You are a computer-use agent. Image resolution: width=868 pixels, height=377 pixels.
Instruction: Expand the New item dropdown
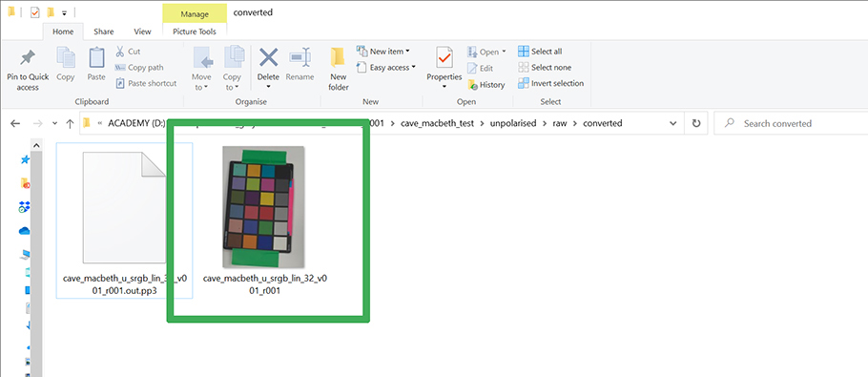pos(383,52)
